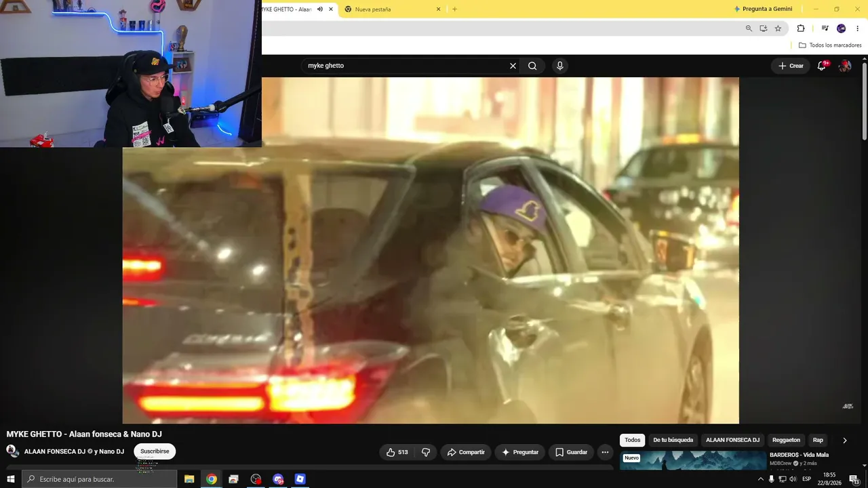Mute the MYKE GHETTO tab audio icon
Image resolution: width=868 pixels, height=488 pixels.
point(320,9)
